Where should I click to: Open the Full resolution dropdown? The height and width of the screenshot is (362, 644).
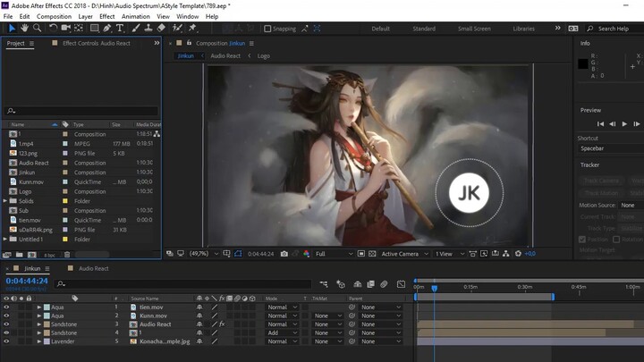click(x=334, y=254)
